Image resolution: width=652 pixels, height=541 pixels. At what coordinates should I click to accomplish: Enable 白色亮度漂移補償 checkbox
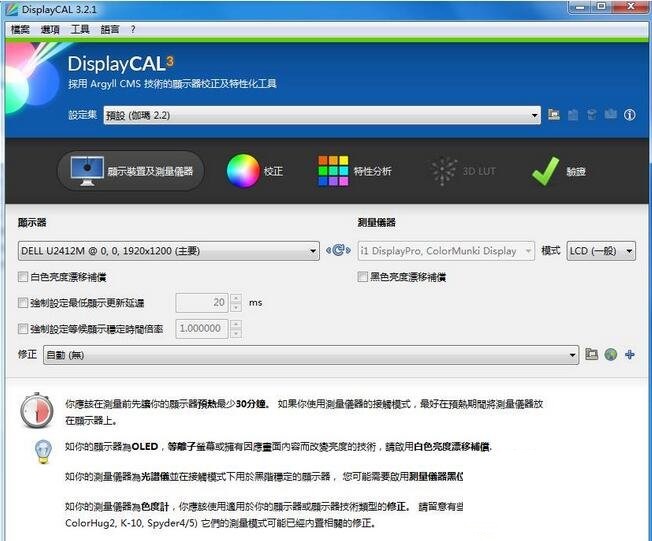23,277
